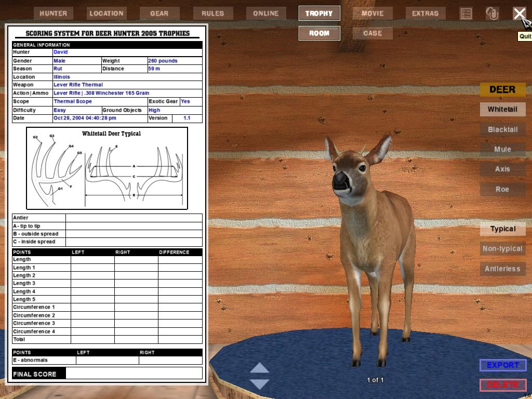
Task: Click the 'DIFFERENCE' column header
Action: (x=174, y=252)
